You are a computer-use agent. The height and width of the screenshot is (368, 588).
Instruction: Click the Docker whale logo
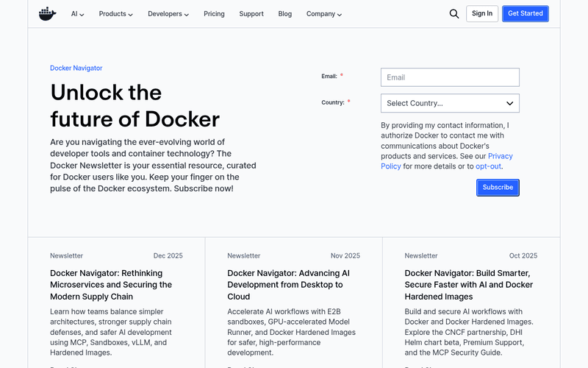(48, 14)
